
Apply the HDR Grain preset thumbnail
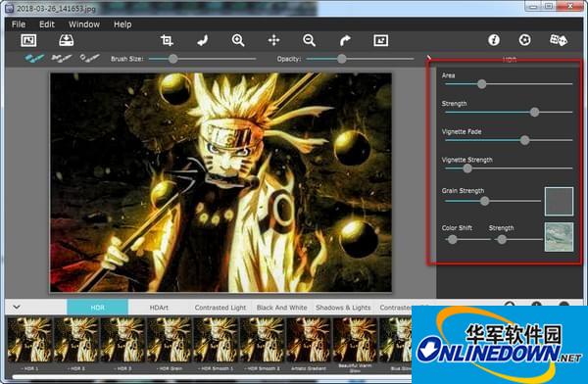click(x=170, y=340)
